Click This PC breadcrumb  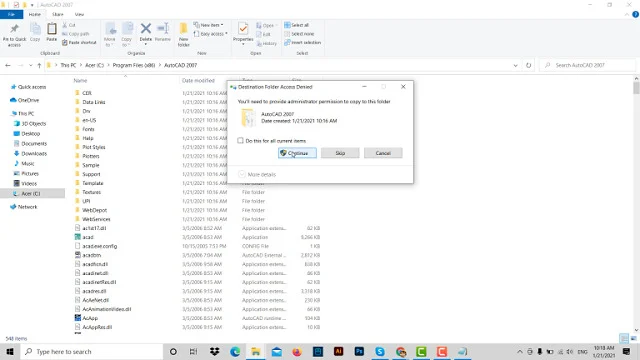pyautogui.click(x=68, y=65)
